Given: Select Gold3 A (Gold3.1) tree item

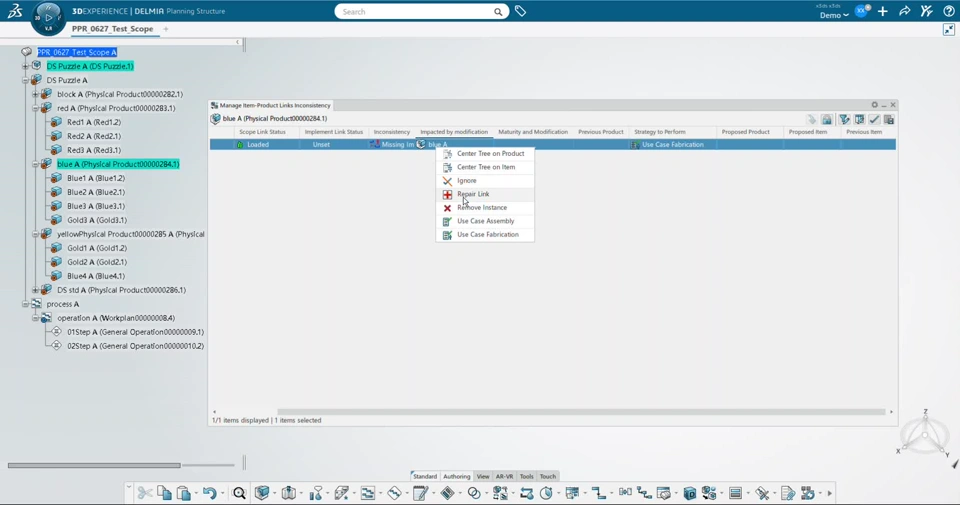Looking at the screenshot, I should point(97,220).
